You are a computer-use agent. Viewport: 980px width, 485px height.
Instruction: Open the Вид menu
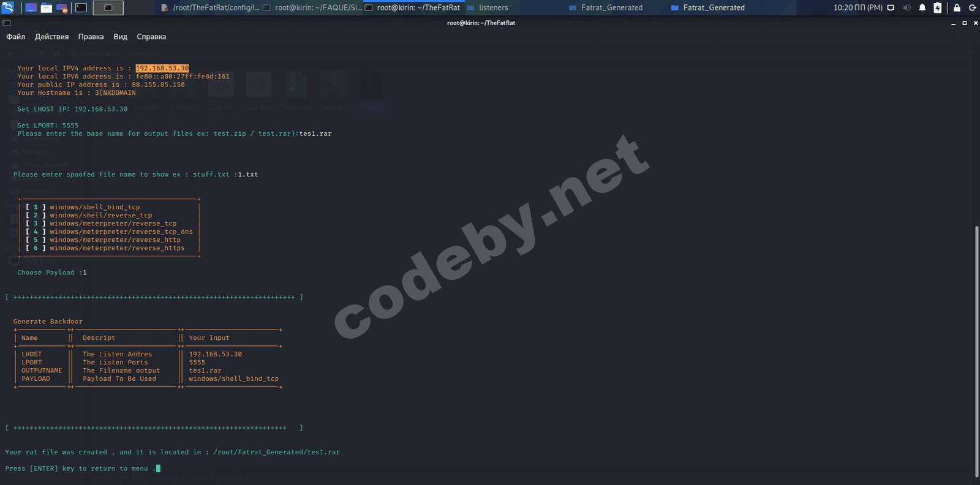[120, 37]
